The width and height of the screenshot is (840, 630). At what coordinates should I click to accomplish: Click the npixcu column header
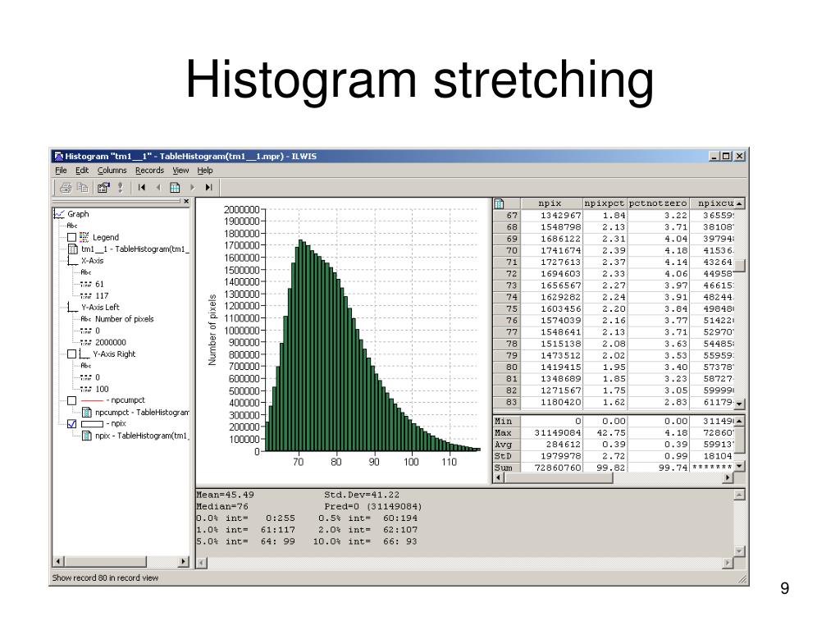coord(712,203)
